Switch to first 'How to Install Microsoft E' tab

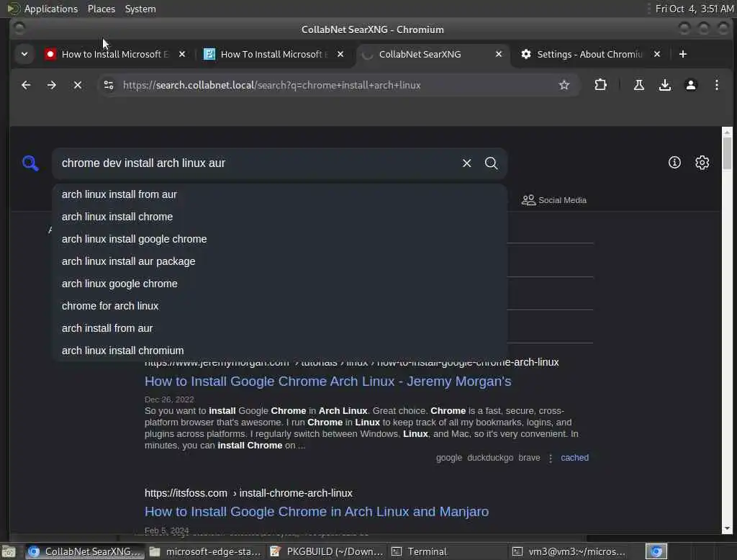point(114,54)
